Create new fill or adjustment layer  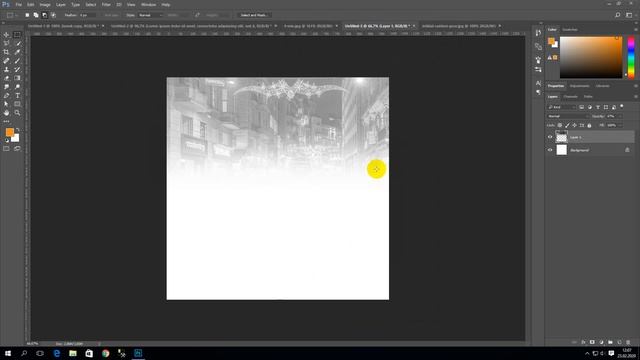[601, 342]
